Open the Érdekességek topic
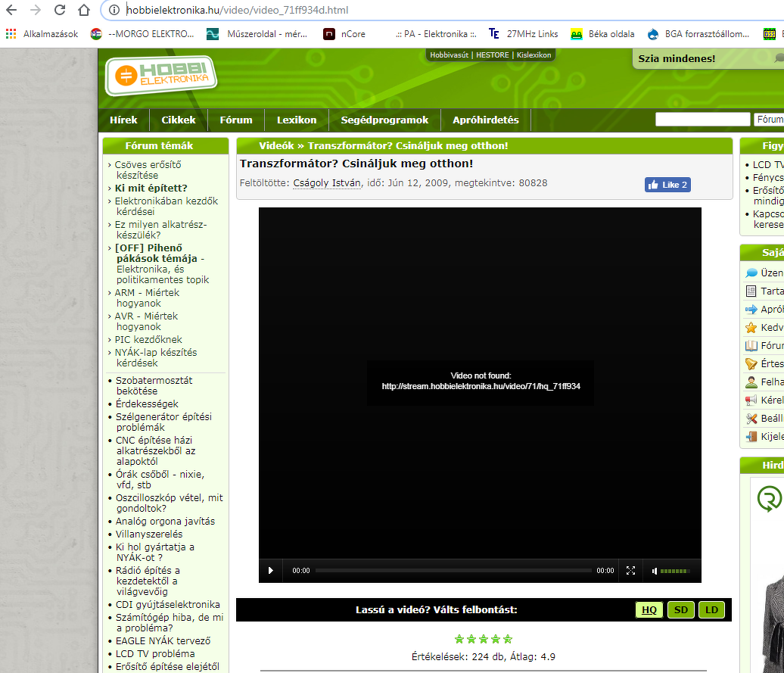This screenshot has width=784, height=673. pos(147,403)
